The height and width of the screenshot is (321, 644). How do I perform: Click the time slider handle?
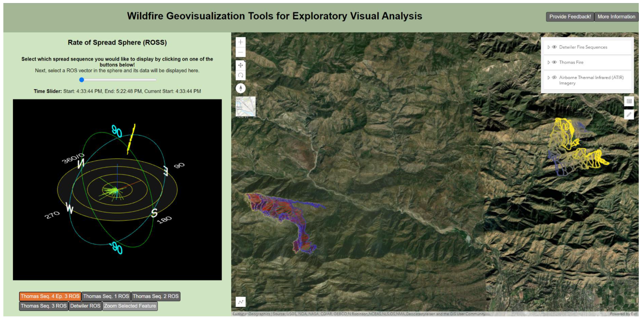81,80
